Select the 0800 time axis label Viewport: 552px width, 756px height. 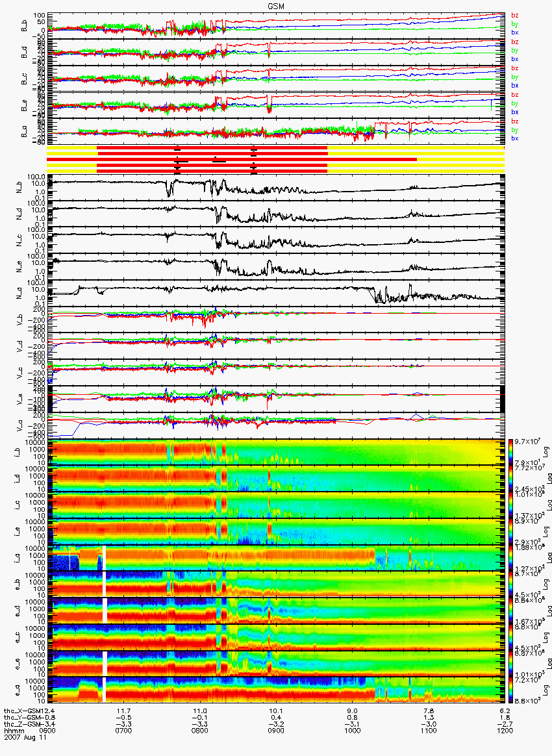[199, 731]
